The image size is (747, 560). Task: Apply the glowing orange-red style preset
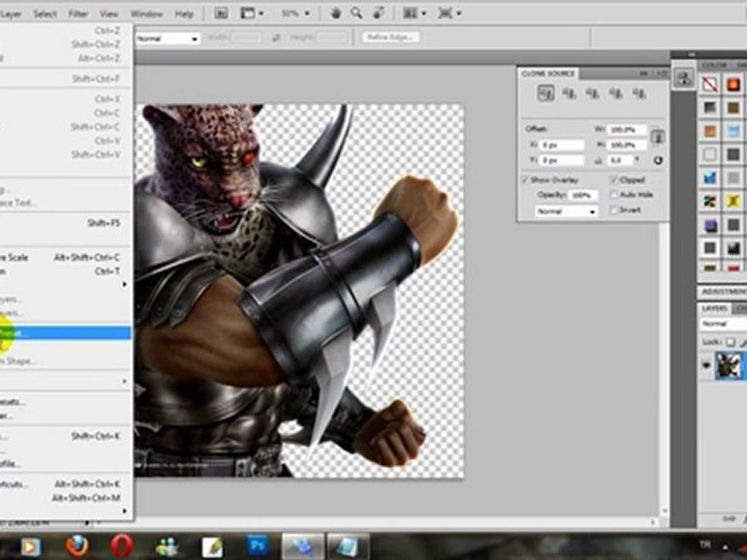(x=734, y=85)
